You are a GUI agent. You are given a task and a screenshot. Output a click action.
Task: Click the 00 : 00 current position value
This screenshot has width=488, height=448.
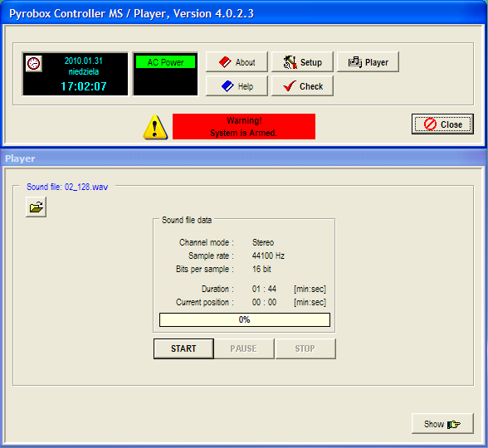264,302
